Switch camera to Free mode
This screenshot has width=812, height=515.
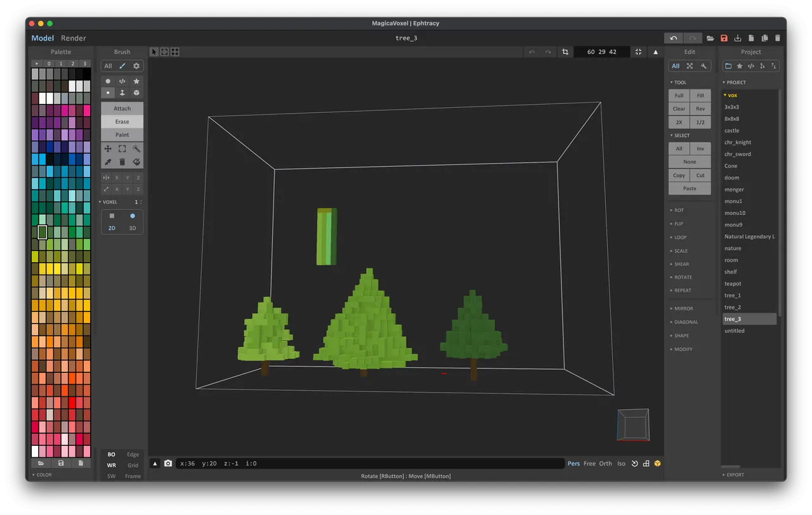click(589, 464)
